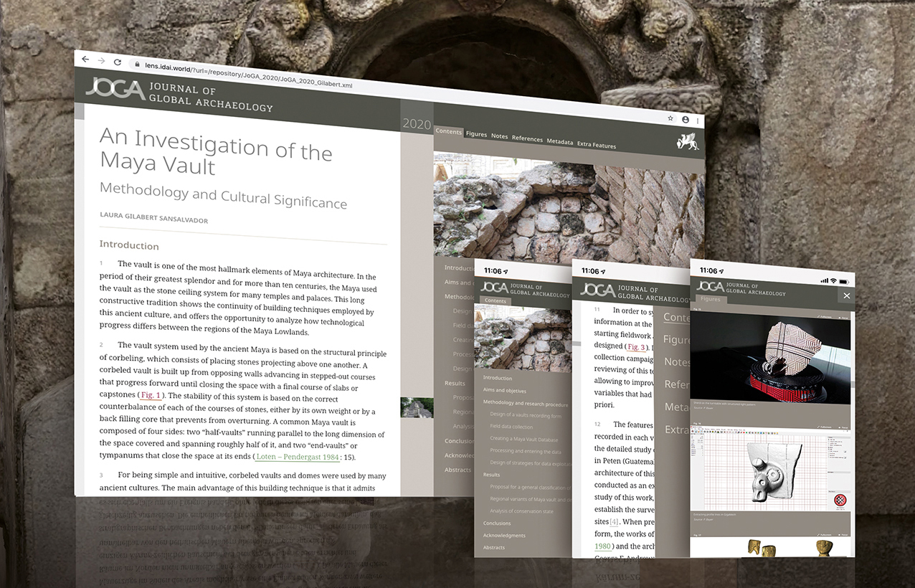Open the Notes tab in the browser
This screenshot has height=588, width=915.
(x=499, y=136)
